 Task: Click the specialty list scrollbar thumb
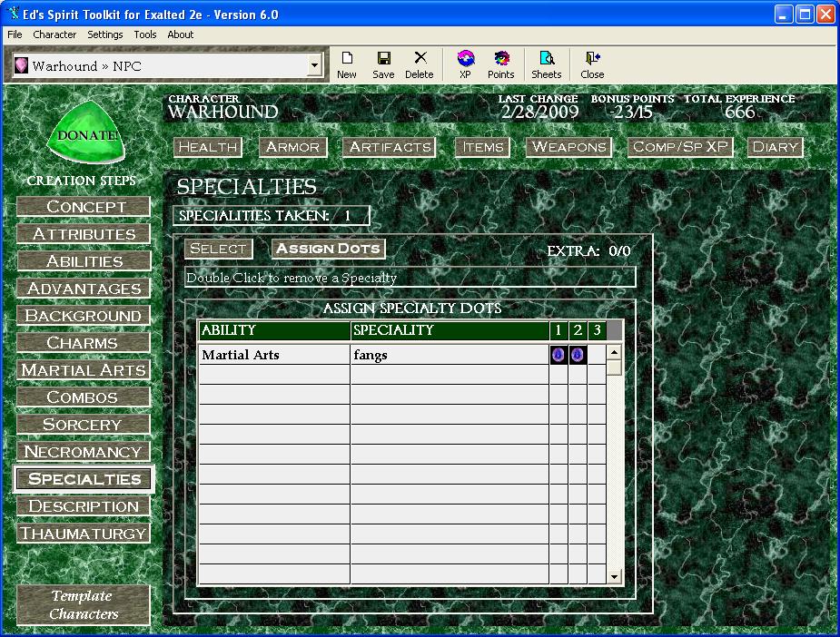click(615, 367)
